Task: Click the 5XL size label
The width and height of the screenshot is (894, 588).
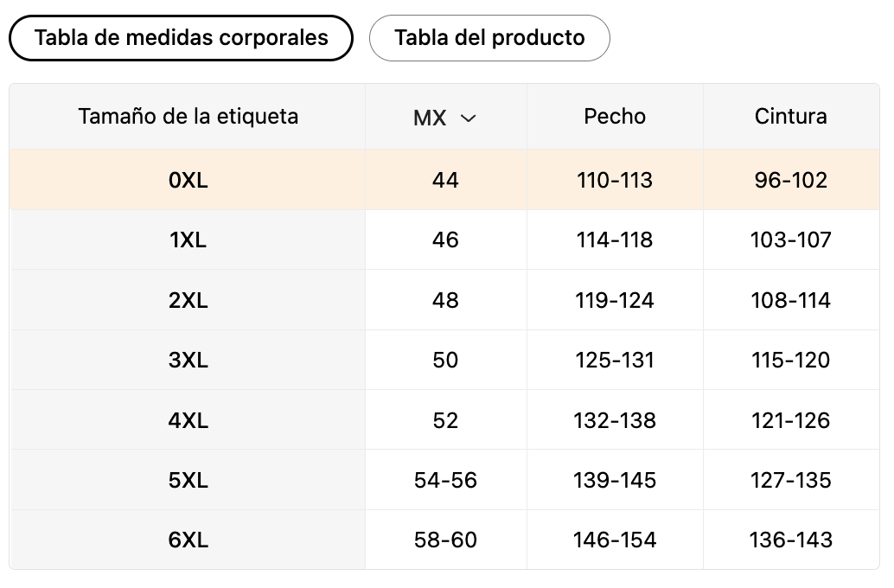Action: pyautogui.click(x=188, y=480)
